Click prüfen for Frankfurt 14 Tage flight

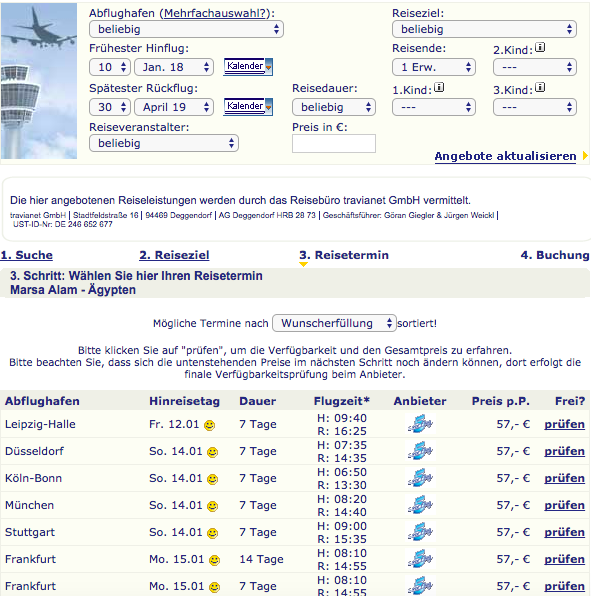[x=564, y=559]
